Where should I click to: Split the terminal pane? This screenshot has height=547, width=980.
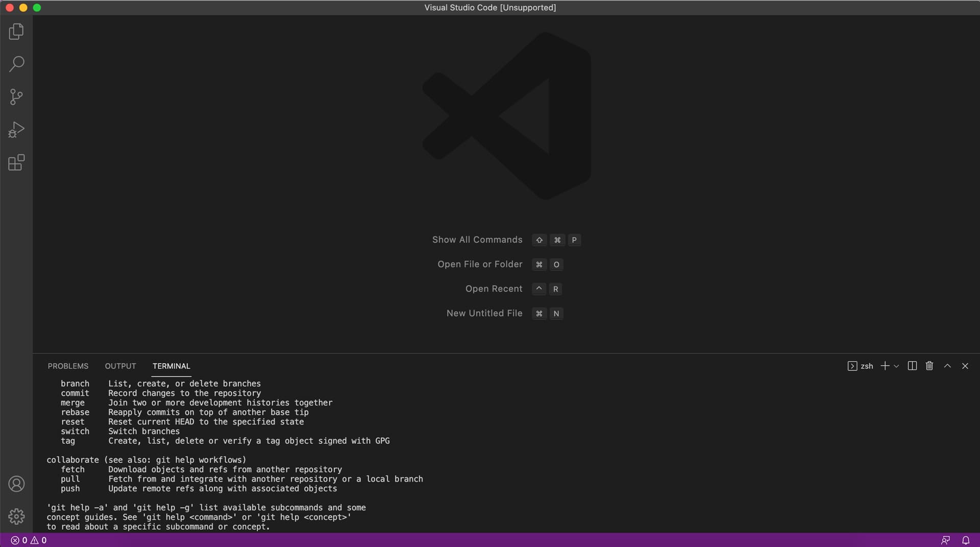(x=912, y=366)
